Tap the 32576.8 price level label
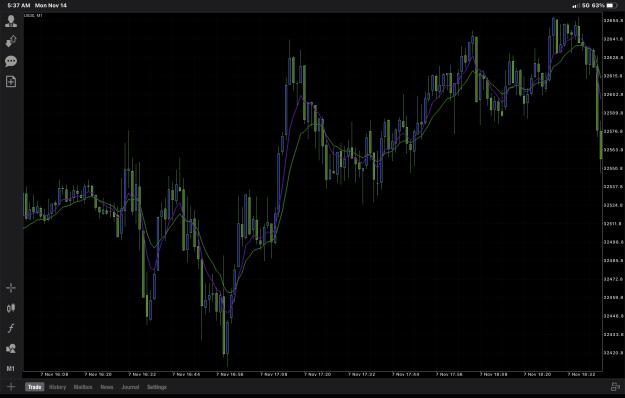Viewport: 625px width, 398px height. (x=613, y=131)
